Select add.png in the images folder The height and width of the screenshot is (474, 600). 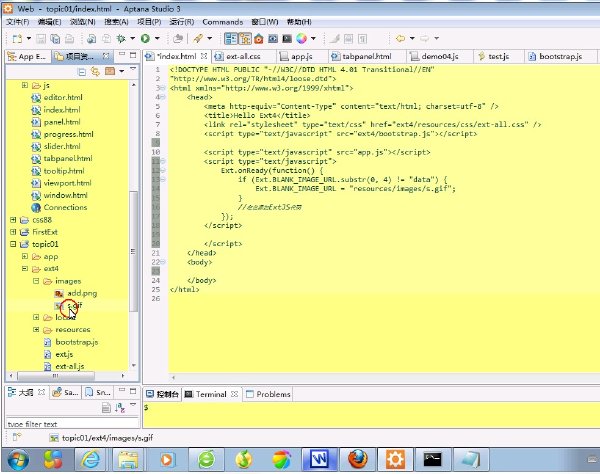coord(82,293)
